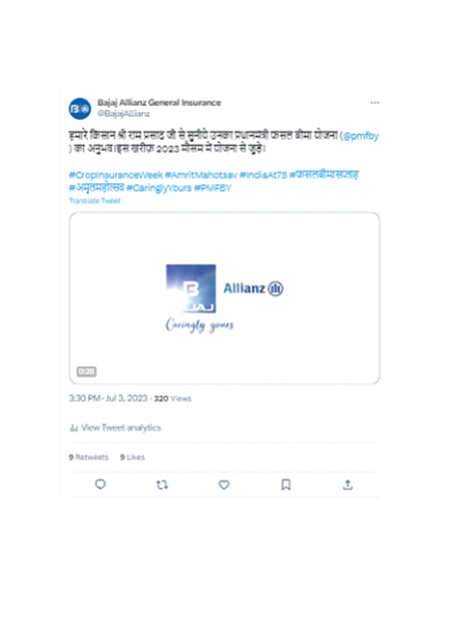449x625 pixels.
Task: Click the retweet arrows icon
Action: tap(162, 485)
